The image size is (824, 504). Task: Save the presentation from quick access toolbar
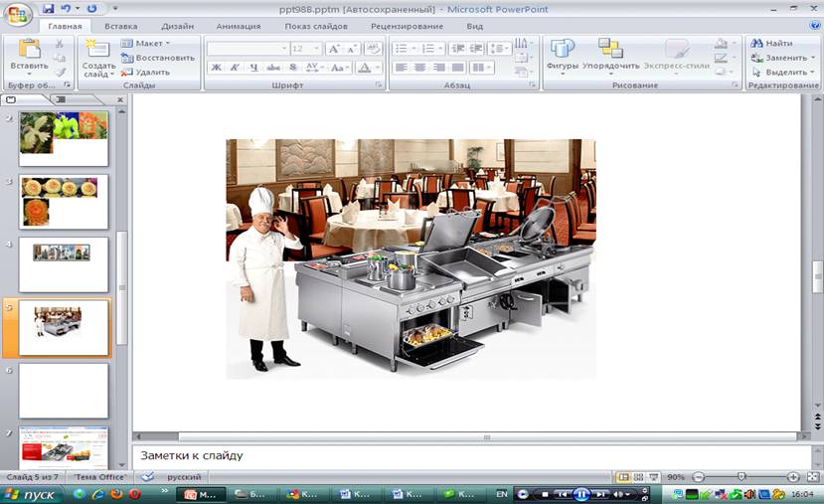click(48, 9)
